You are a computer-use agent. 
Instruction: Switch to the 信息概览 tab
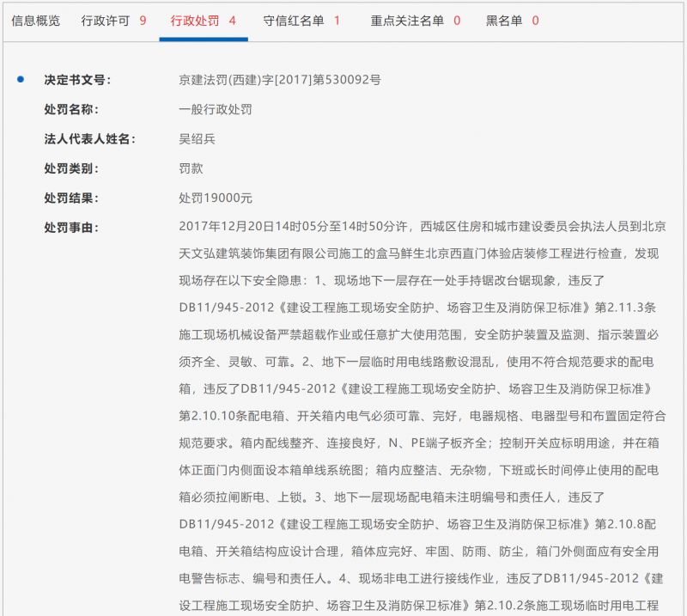(x=35, y=21)
